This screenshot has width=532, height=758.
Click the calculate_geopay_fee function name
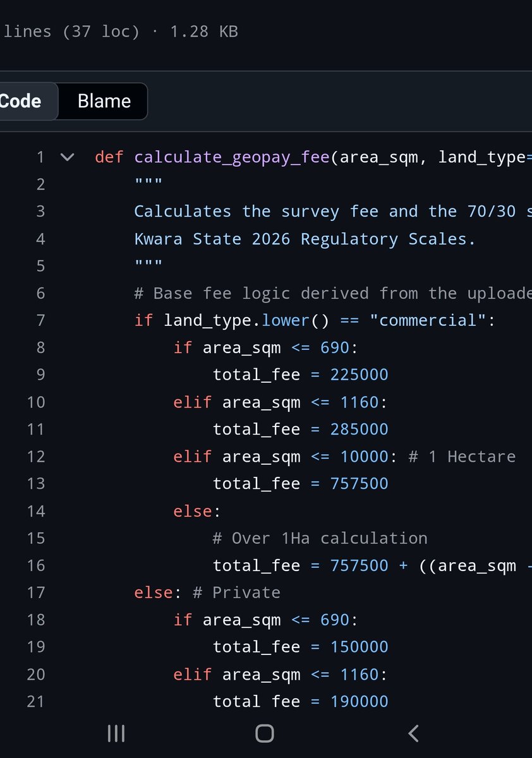(232, 157)
